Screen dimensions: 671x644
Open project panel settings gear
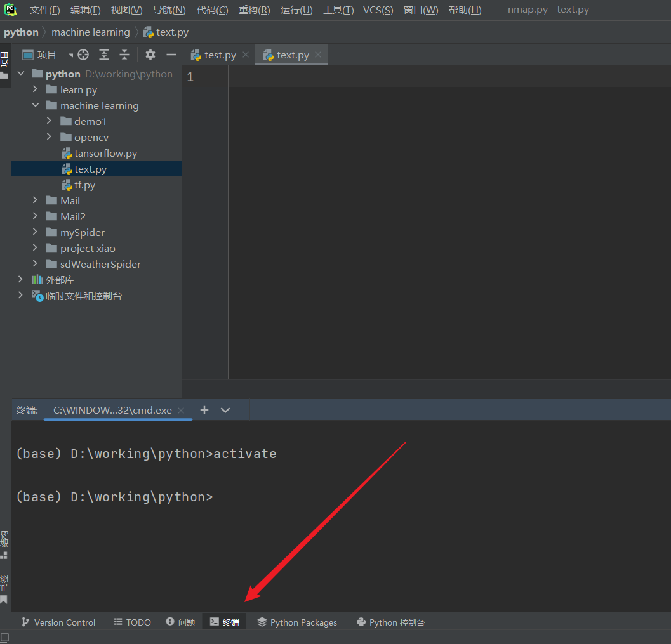click(150, 55)
